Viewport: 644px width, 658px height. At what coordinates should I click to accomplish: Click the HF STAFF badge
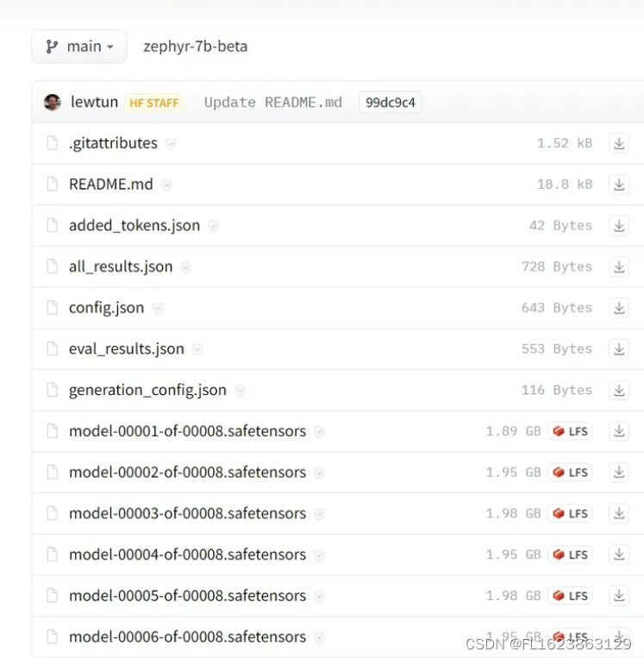coord(154,103)
